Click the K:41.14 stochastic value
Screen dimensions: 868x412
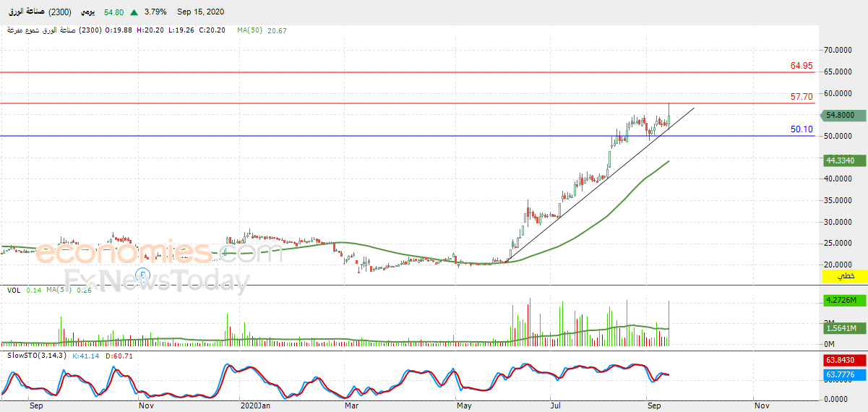pyautogui.click(x=86, y=356)
